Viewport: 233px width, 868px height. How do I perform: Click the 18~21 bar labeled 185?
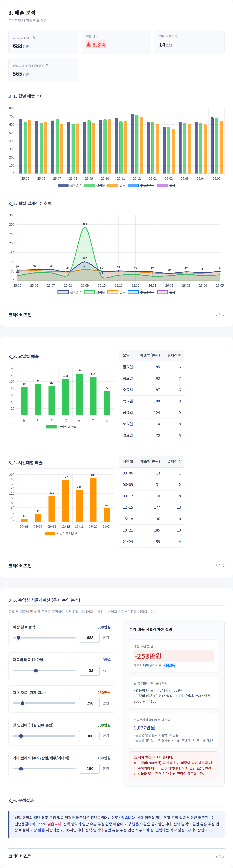93,500
